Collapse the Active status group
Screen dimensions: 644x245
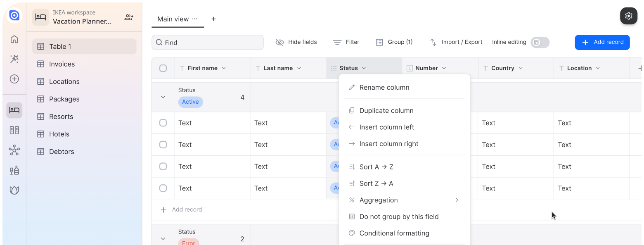(163, 97)
